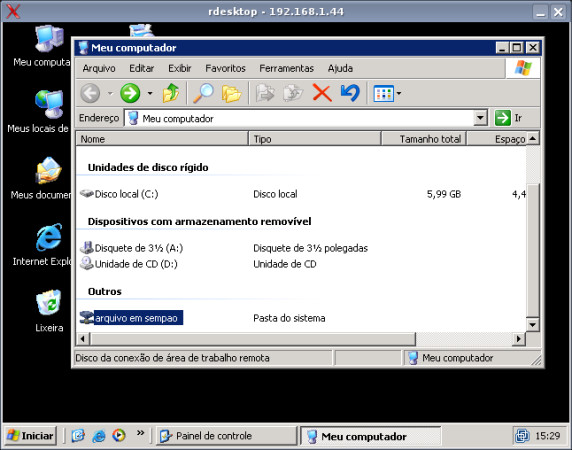The height and width of the screenshot is (450, 572).
Task: Click the vertical scrollbar thumb
Action: tap(533, 251)
